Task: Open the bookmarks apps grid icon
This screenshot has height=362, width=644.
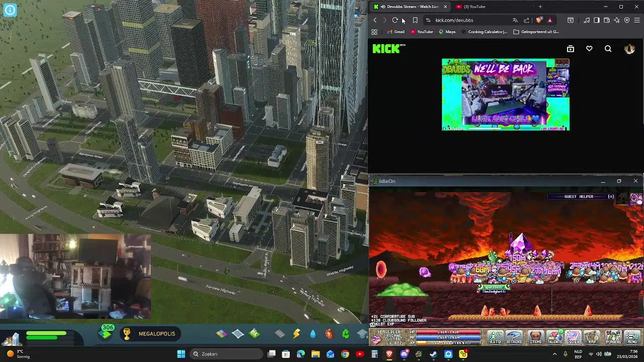Action: click(x=374, y=32)
